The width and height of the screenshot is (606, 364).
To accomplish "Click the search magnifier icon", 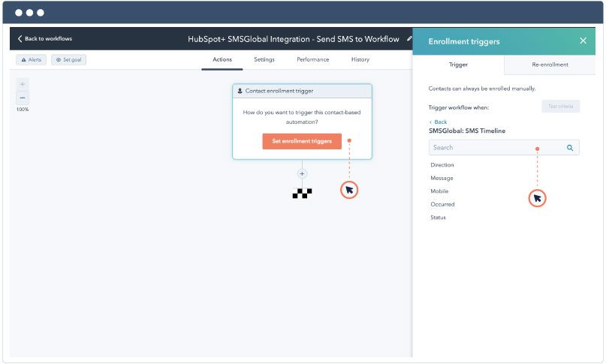I will click(x=570, y=148).
